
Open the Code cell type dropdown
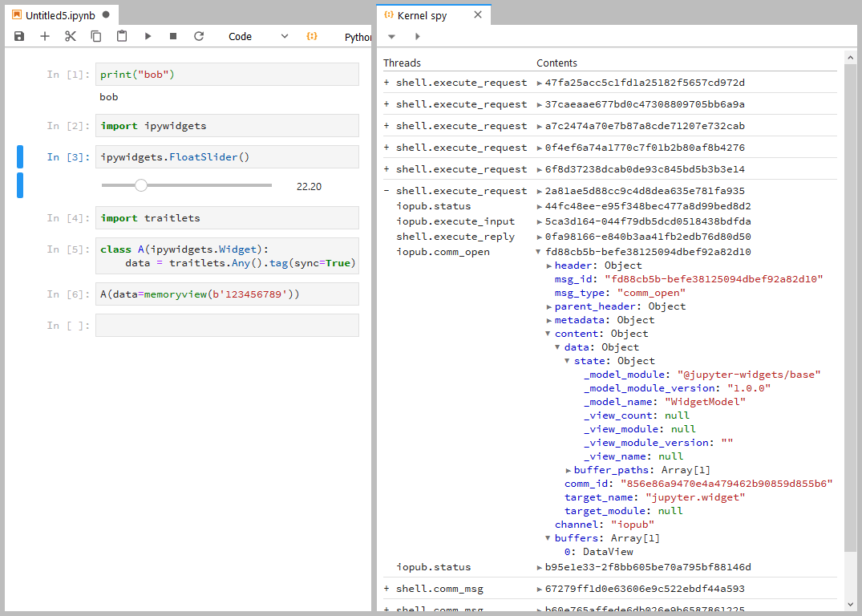point(258,36)
